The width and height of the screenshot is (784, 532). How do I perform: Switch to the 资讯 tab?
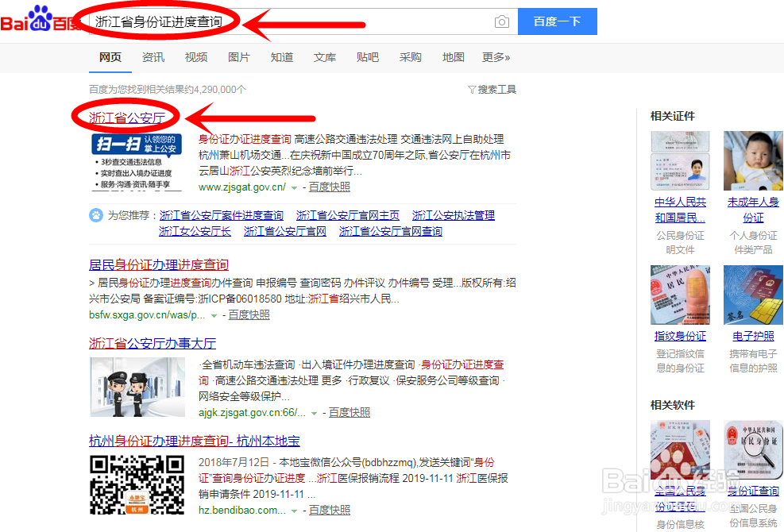[x=153, y=57]
